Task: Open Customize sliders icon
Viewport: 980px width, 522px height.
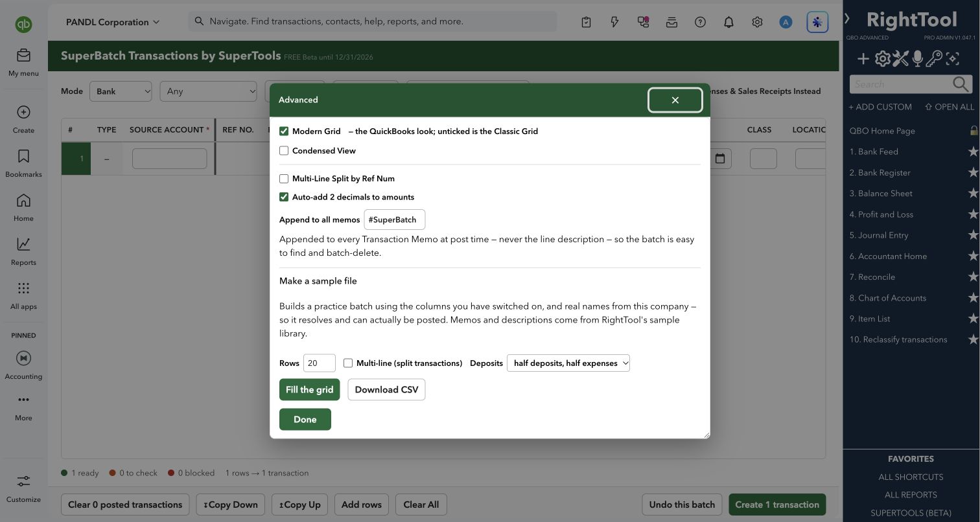Action: 23,481
